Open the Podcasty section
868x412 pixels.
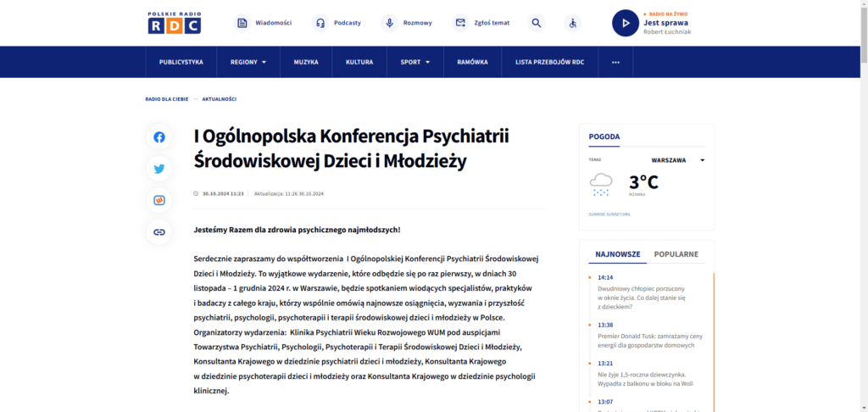[338, 23]
